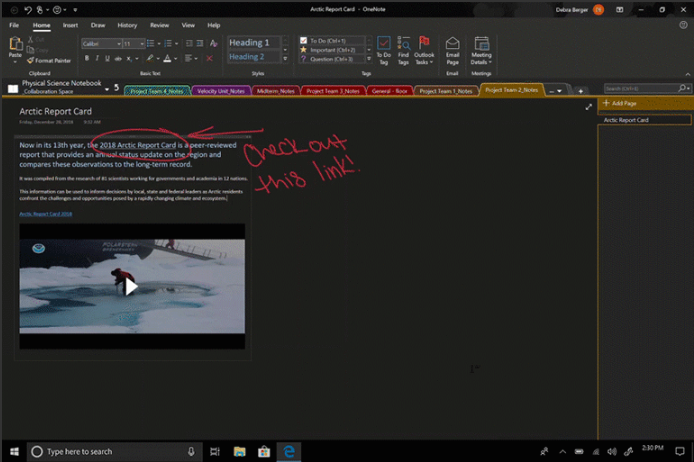Screen dimensions: 694x462
Task: Open the Arctic Report Card 2018 link
Action: (x=46, y=213)
